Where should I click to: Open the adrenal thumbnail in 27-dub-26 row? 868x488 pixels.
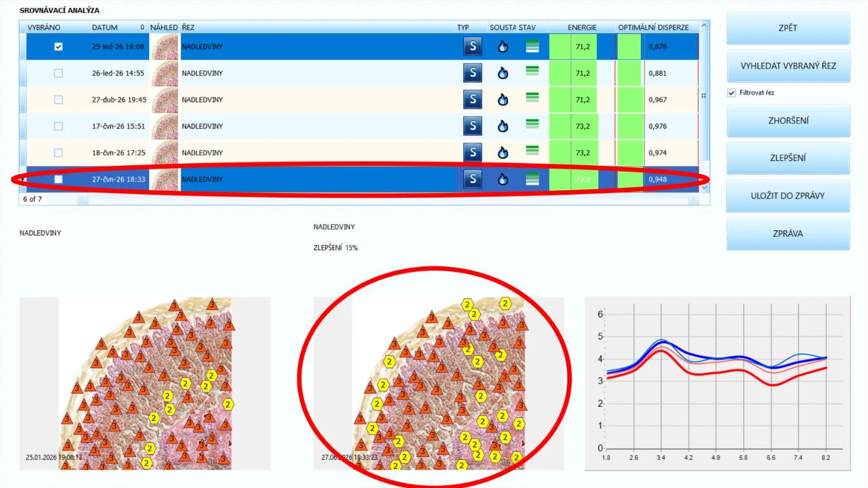[x=165, y=100]
